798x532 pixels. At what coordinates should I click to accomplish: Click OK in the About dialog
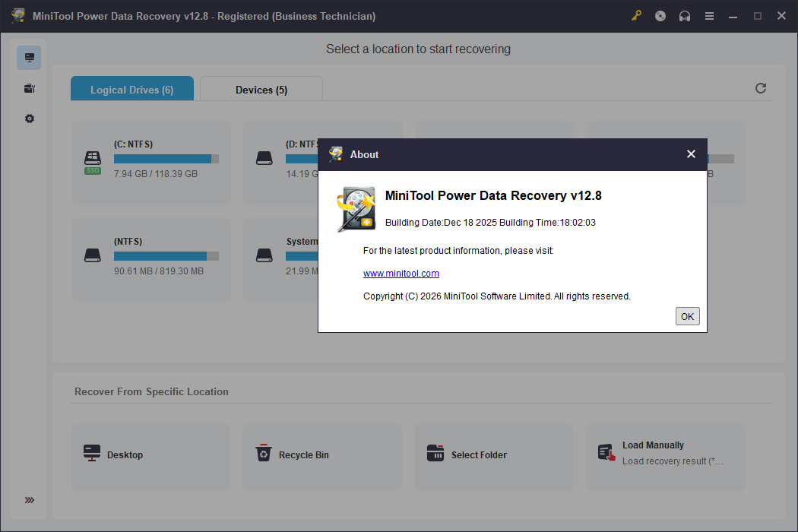(x=687, y=316)
